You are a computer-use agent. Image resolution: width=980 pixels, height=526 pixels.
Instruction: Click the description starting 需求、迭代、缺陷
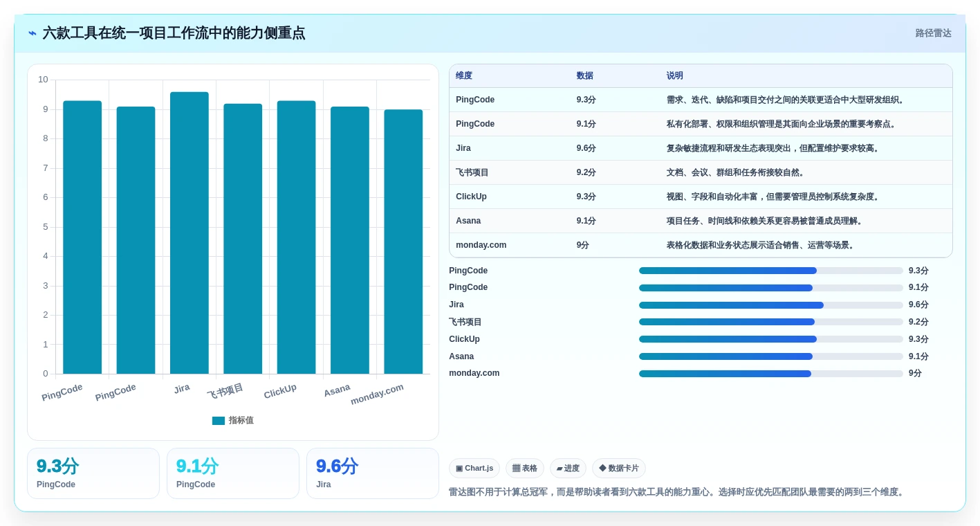786,100
